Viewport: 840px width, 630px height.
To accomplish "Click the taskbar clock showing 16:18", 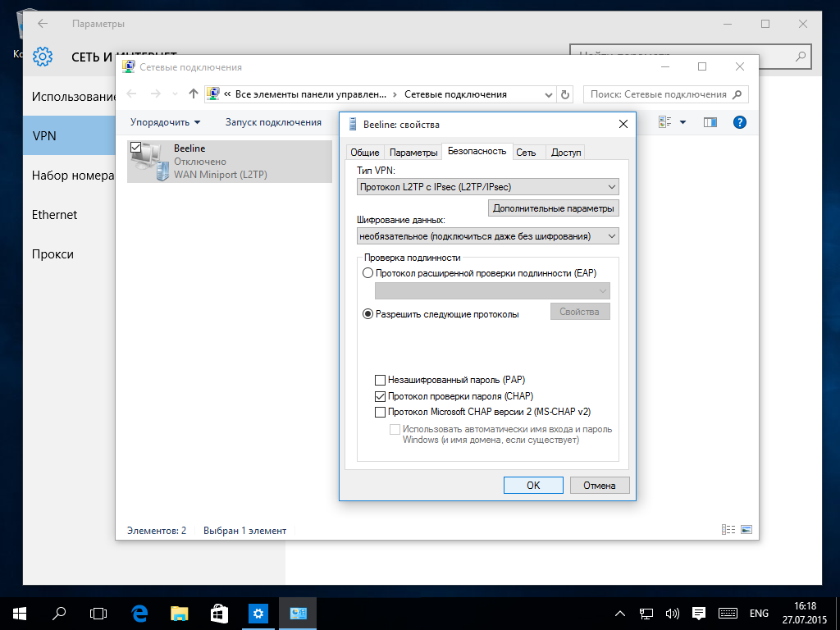I will pos(805,614).
